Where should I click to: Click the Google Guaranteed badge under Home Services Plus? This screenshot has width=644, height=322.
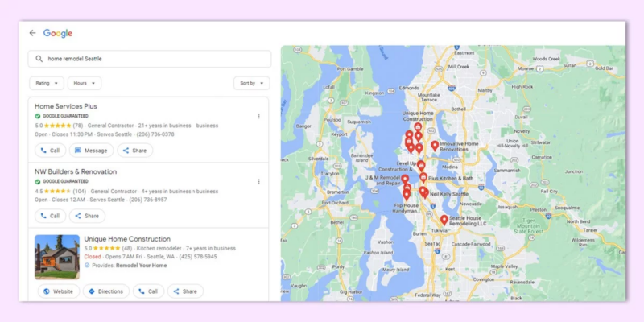(61, 116)
